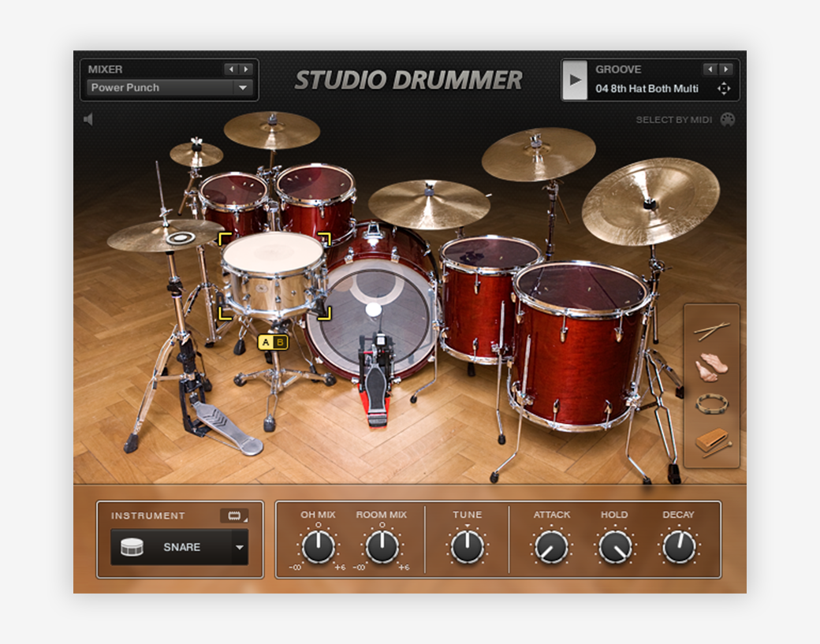This screenshot has height=644, width=820.
Task: Play the selected groove
Action: click(574, 80)
